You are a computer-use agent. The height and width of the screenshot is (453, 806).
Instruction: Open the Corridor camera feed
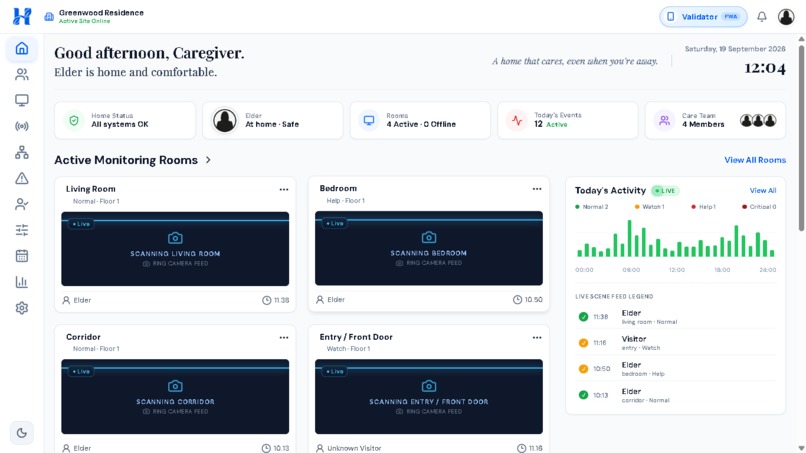click(x=175, y=396)
